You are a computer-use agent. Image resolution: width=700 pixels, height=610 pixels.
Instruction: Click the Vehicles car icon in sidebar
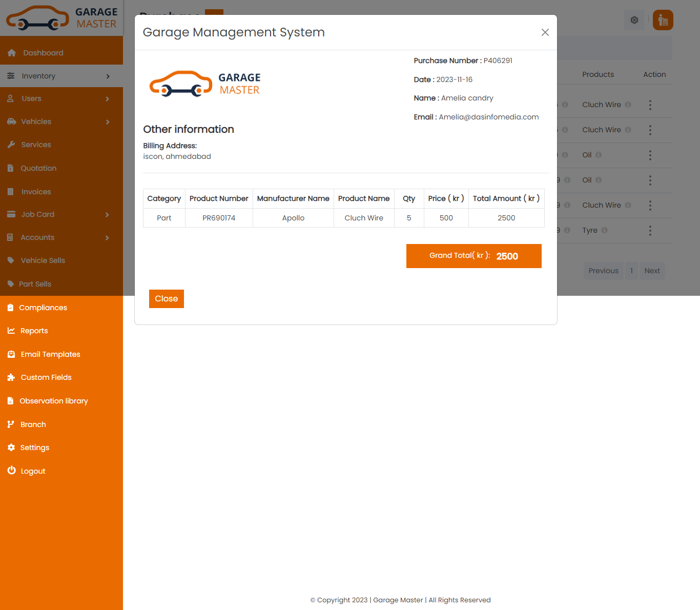coord(11,121)
